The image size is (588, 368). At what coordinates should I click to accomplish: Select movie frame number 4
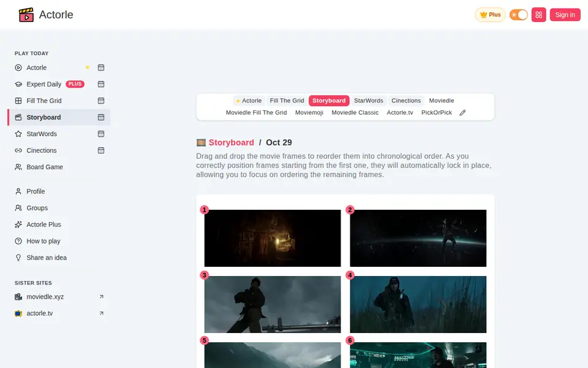click(418, 305)
